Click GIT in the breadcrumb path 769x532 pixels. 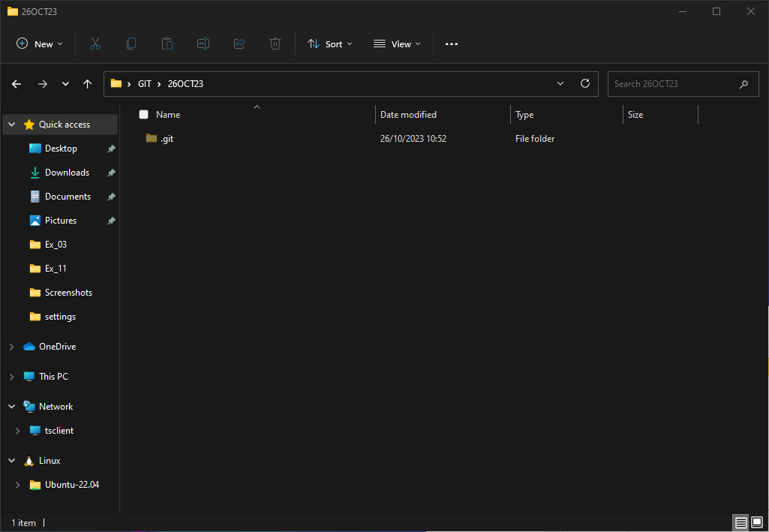tap(145, 84)
